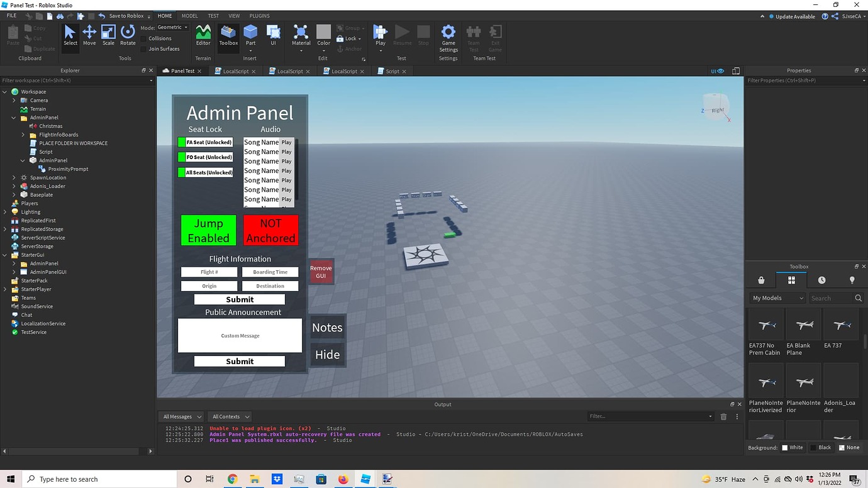Switch to the Inventory tab in Toolbox
The width and height of the screenshot is (868, 488).
tap(791, 280)
